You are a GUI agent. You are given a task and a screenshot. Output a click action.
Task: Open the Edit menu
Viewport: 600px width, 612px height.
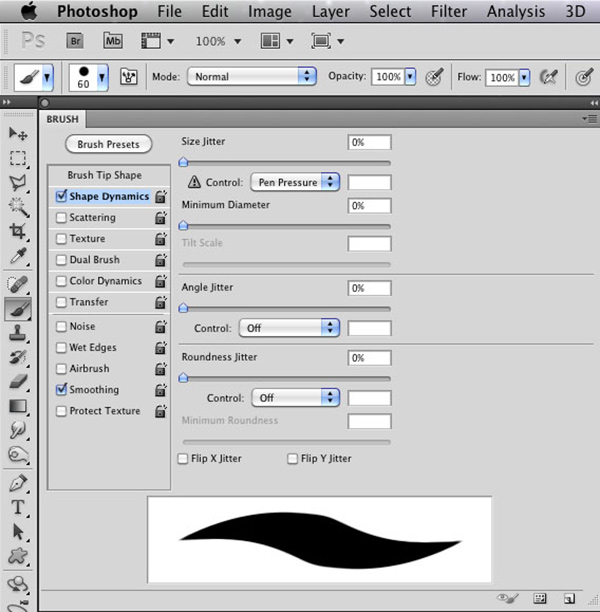coord(215,11)
